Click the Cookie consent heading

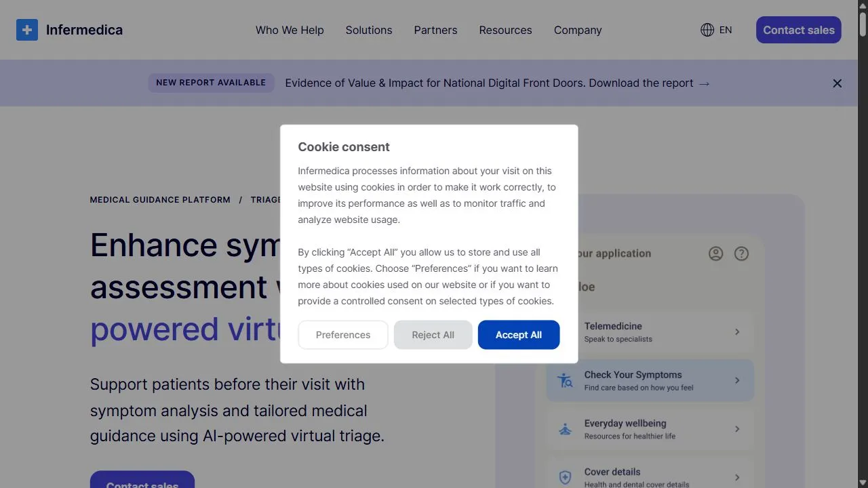[x=344, y=147]
